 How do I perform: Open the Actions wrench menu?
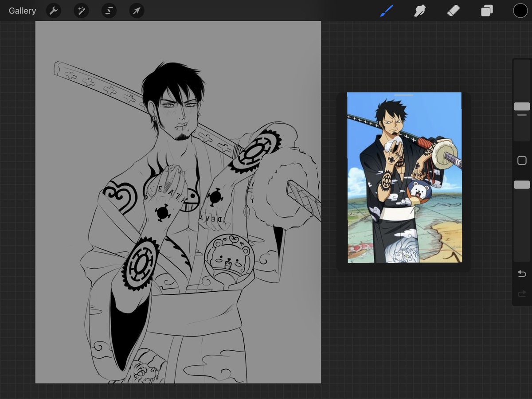(x=54, y=11)
